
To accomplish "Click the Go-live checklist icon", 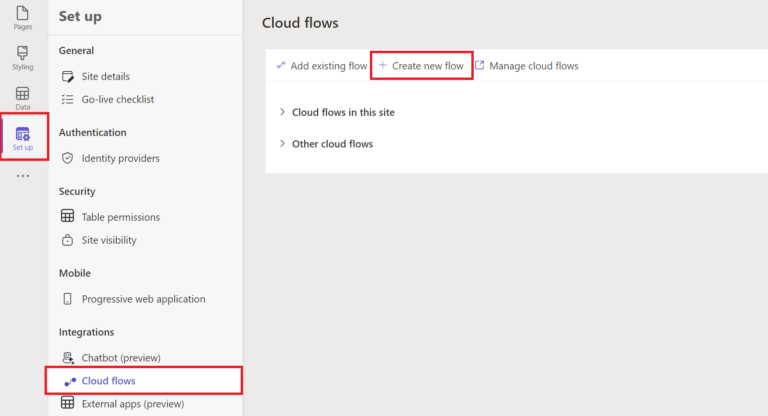I will pos(68,99).
